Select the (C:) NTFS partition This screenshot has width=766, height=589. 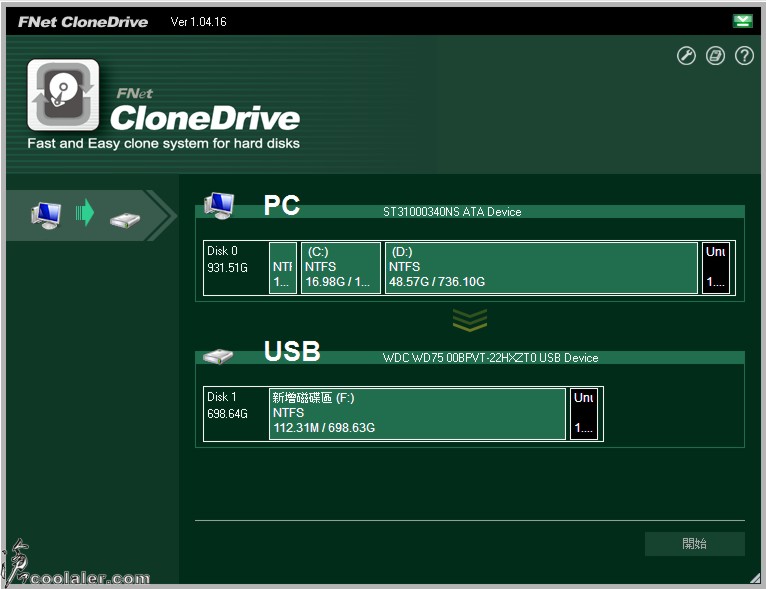[340, 268]
